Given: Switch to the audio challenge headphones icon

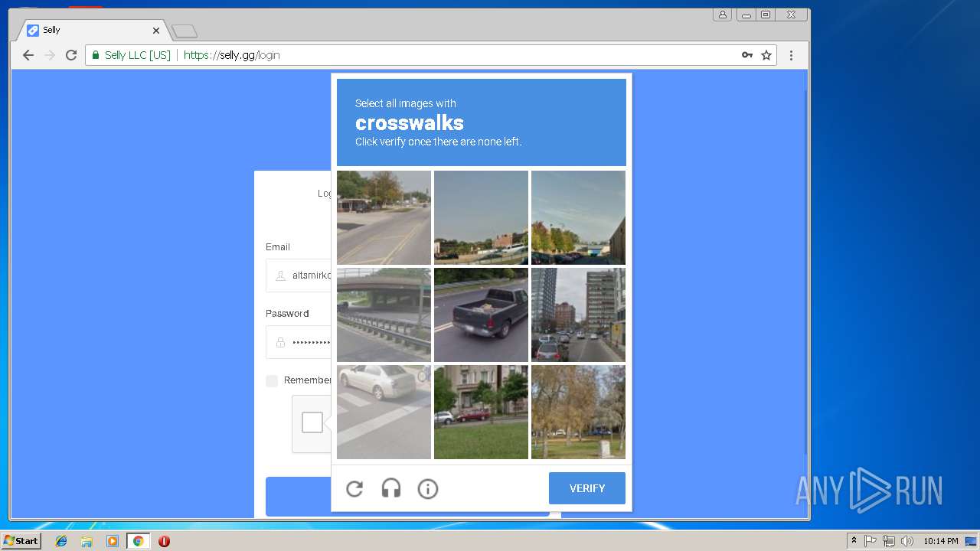Looking at the screenshot, I should 391,488.
